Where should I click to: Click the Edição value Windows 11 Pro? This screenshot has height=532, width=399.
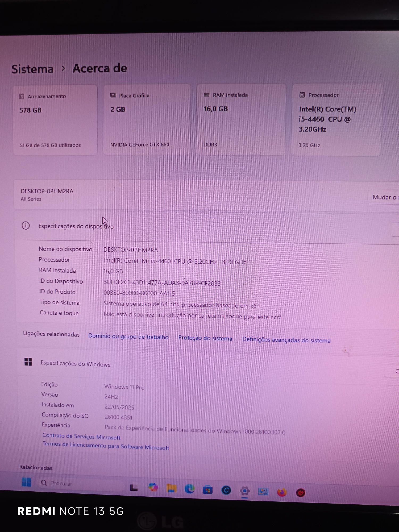pos(124,387)
